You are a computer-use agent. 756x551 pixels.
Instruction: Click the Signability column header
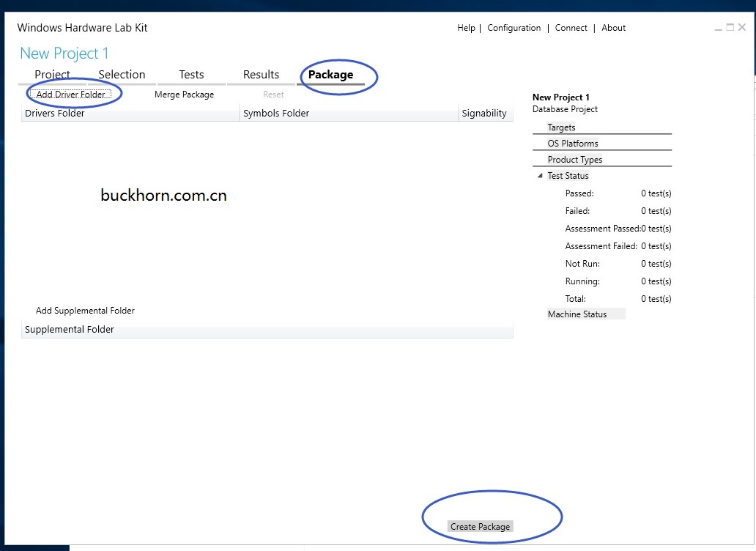486,114
